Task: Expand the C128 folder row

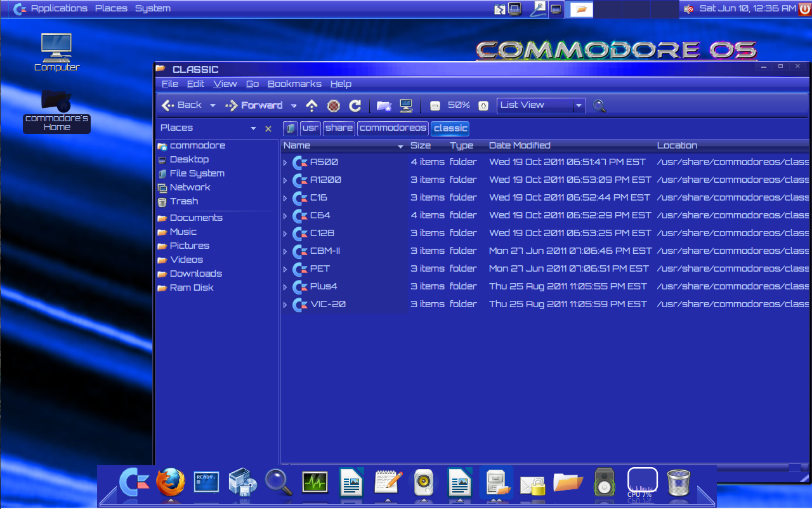Action: coord(285,234)
